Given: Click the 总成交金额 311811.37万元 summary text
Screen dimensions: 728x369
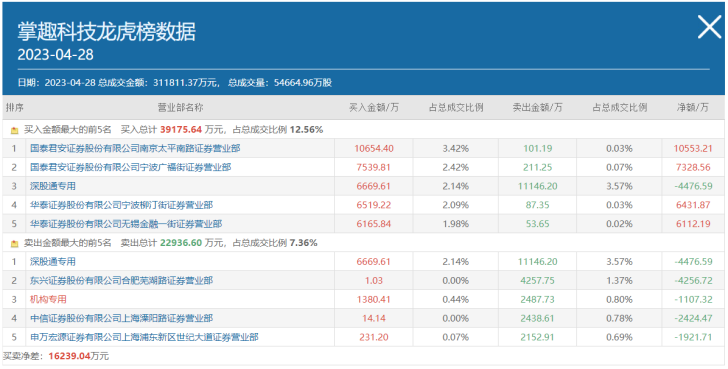Looking at the screenshot, I should coord(158,83).
